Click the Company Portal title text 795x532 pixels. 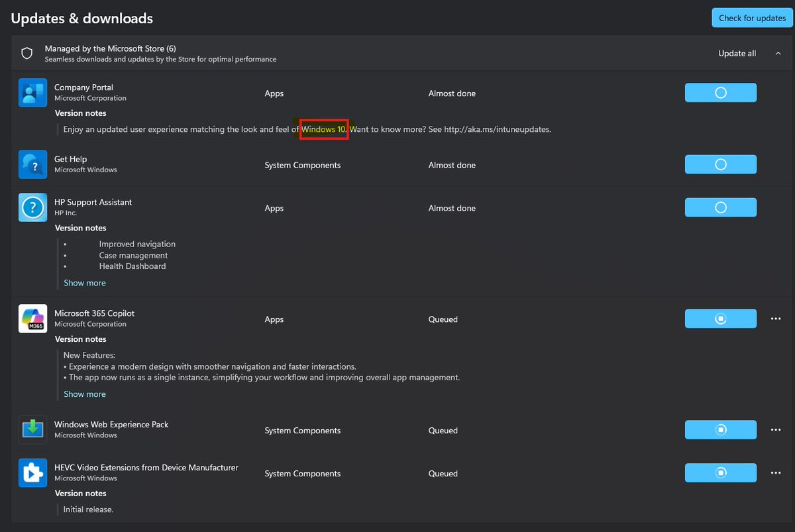click(83, 87)
